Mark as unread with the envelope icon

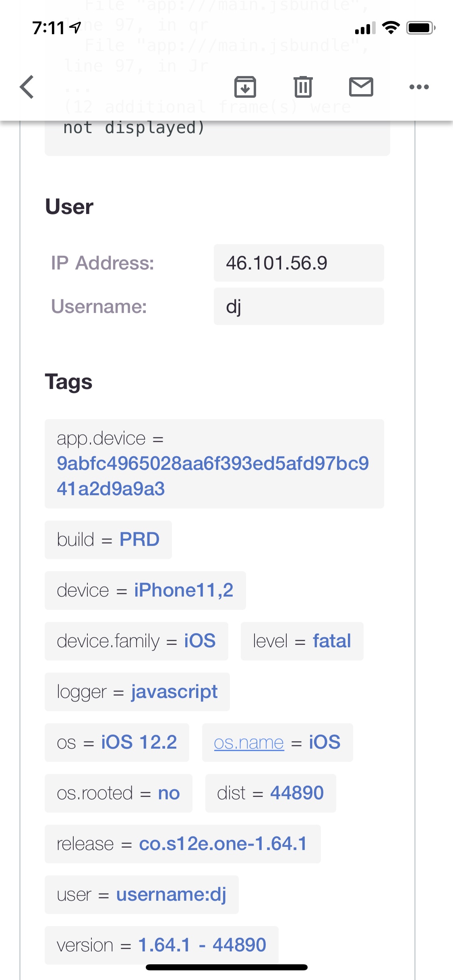pyautogui.click(x=361, y=87)
